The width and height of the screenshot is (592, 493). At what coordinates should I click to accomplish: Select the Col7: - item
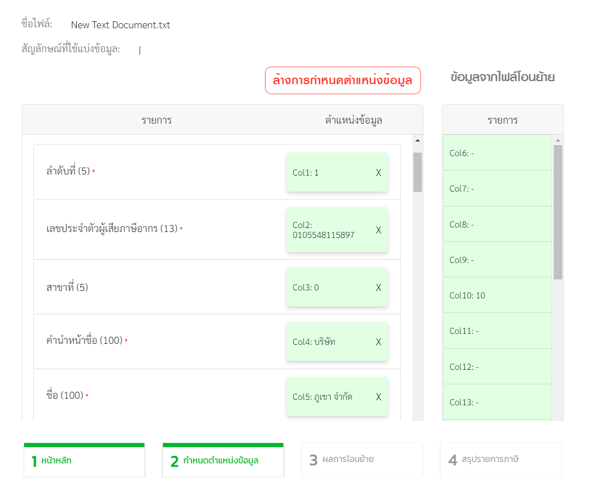497,188
